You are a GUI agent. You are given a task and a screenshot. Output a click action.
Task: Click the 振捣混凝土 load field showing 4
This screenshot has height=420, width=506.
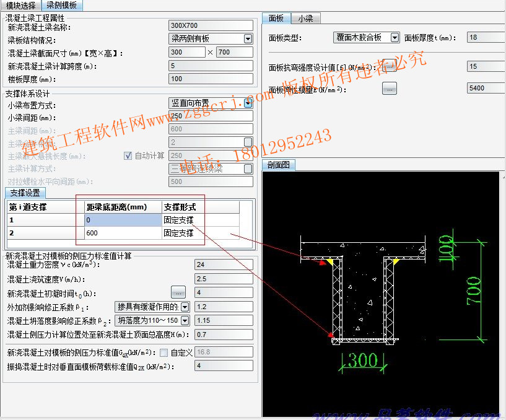click(x=224, y=365)
